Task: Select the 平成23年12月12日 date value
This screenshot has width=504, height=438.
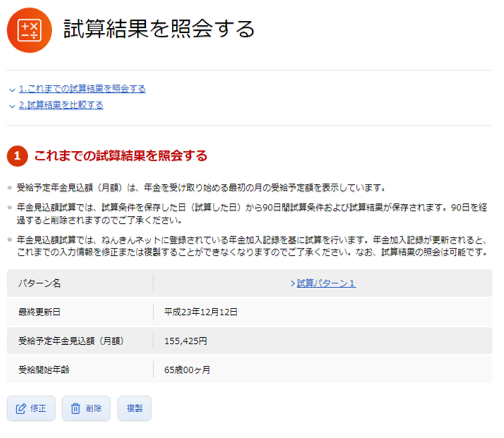Action: coord(201,312)
